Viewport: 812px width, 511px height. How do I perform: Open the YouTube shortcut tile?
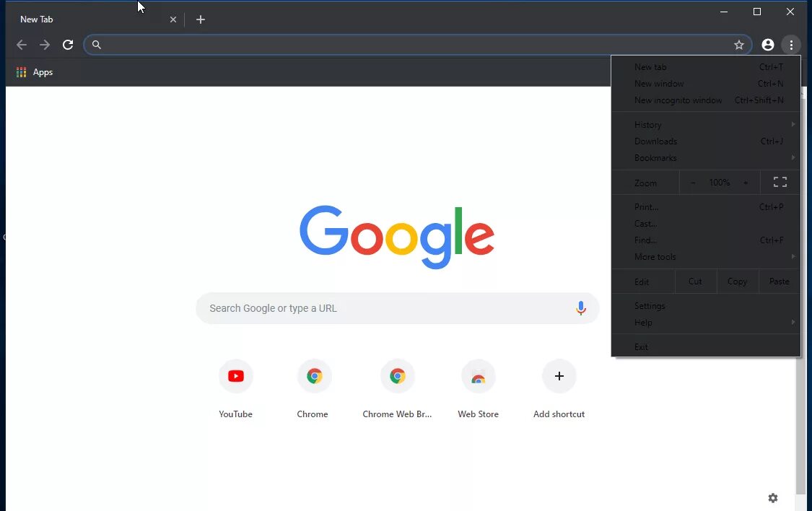pos(235,388)
